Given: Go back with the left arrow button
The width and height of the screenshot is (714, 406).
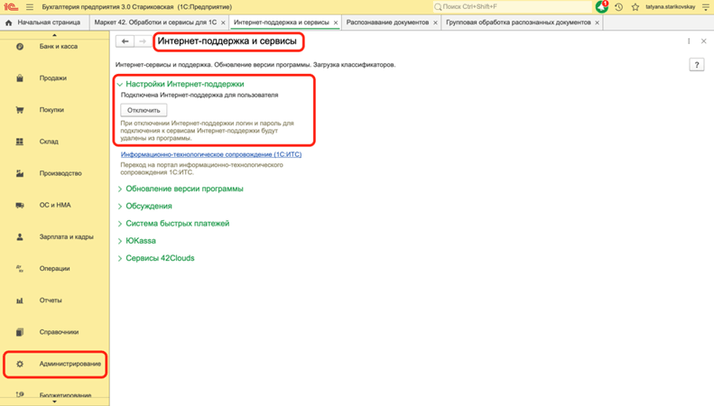Looking at the screenshot, I should pyautogui.click(x=125, y=41).
